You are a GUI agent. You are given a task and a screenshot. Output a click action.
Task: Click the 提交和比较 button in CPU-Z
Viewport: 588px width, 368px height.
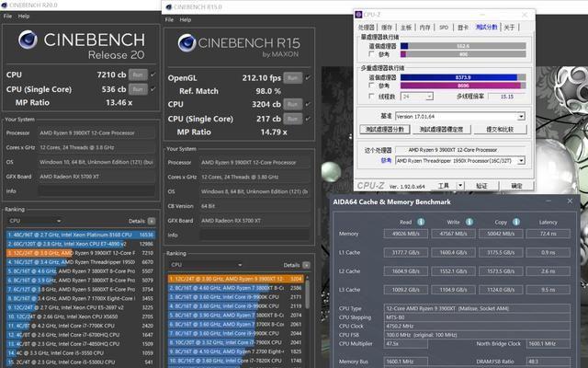[500, 129]
